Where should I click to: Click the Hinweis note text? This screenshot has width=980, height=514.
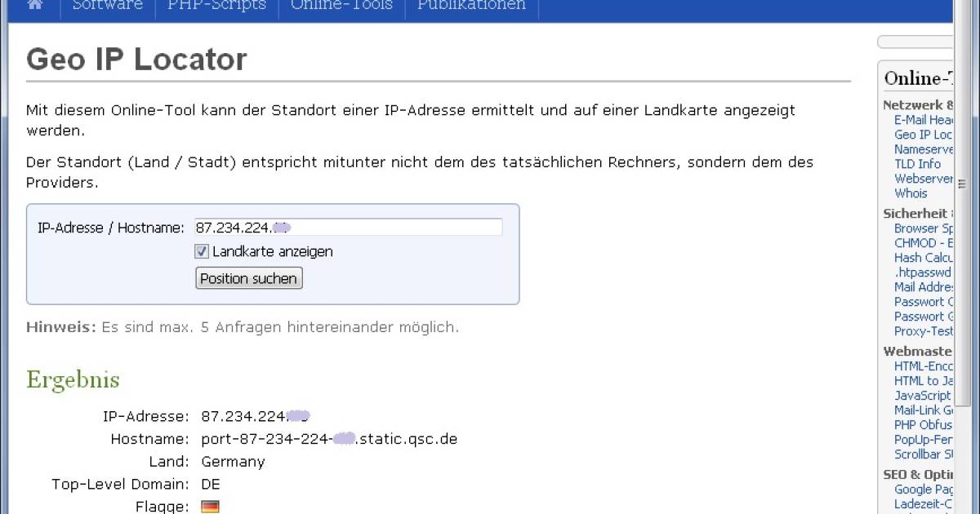243,327
